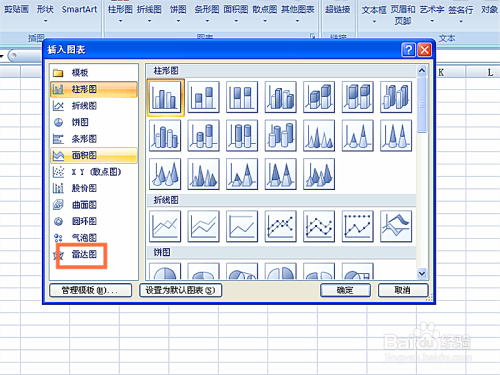Choose the stacked column chart thumbnail

(204, 97)
